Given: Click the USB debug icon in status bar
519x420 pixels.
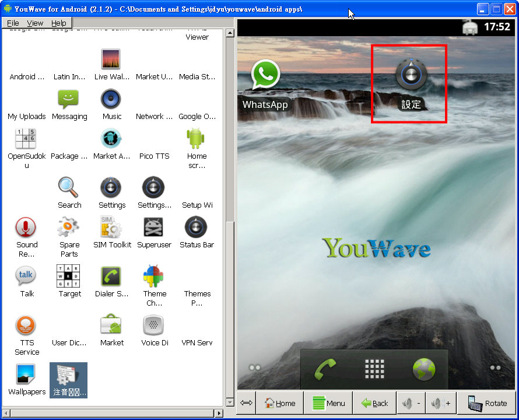Looking at the screenshot, I should [x=469, y=27].
